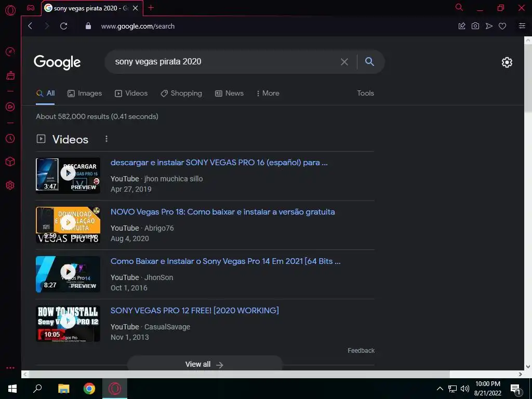Open Windows taskbar search
532x399 pixels.
[x=37, y=389]
